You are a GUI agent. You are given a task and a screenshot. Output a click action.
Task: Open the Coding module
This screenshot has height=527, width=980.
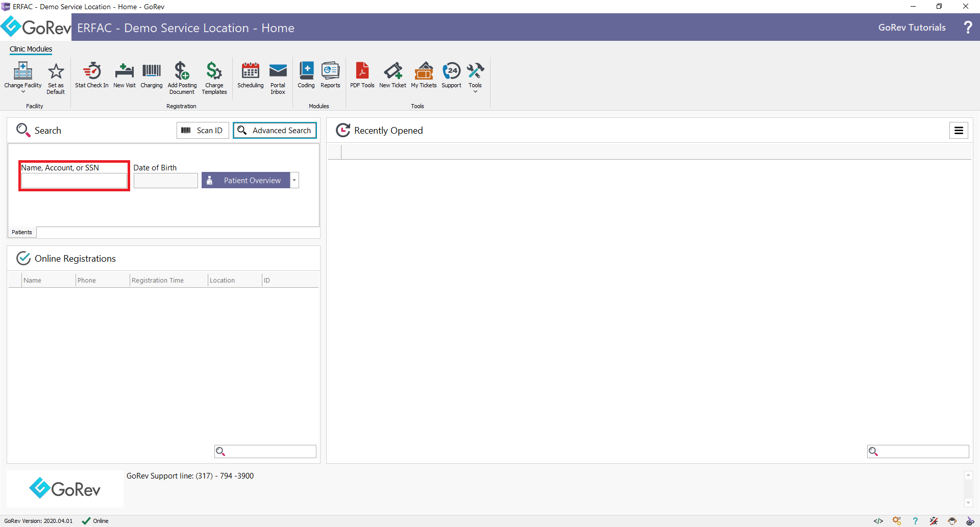306,75
